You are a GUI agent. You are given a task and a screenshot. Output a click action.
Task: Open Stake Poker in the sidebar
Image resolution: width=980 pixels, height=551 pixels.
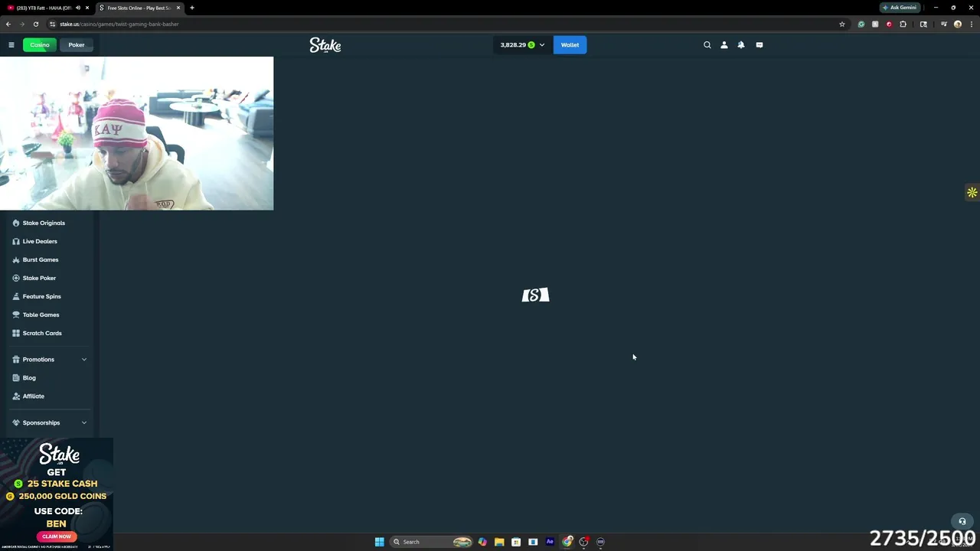tap(39, 278)
